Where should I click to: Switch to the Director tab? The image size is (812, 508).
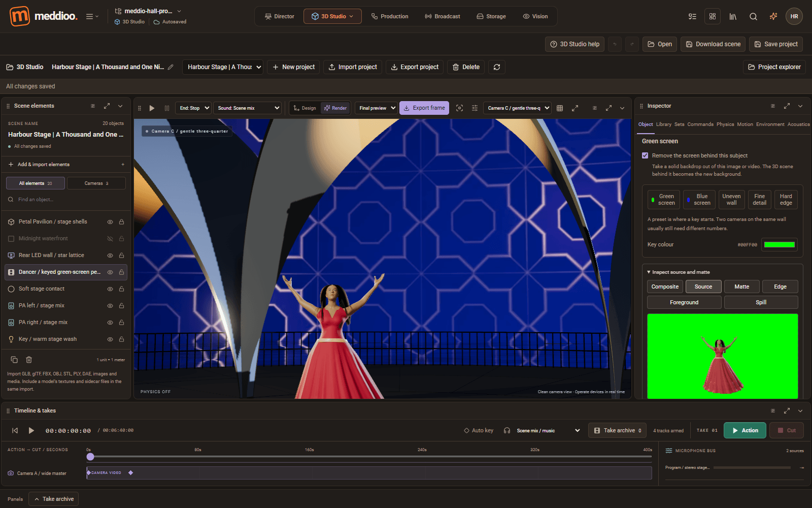[x=280, y=16]
